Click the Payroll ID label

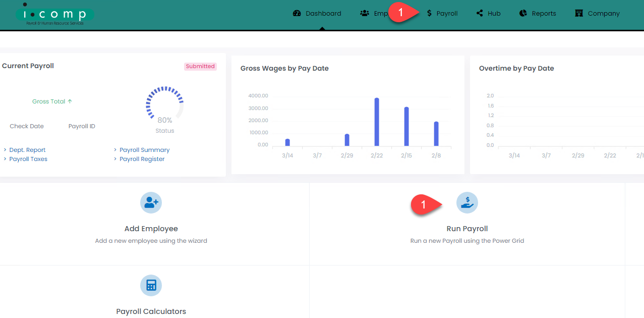(x=82, y=126)
